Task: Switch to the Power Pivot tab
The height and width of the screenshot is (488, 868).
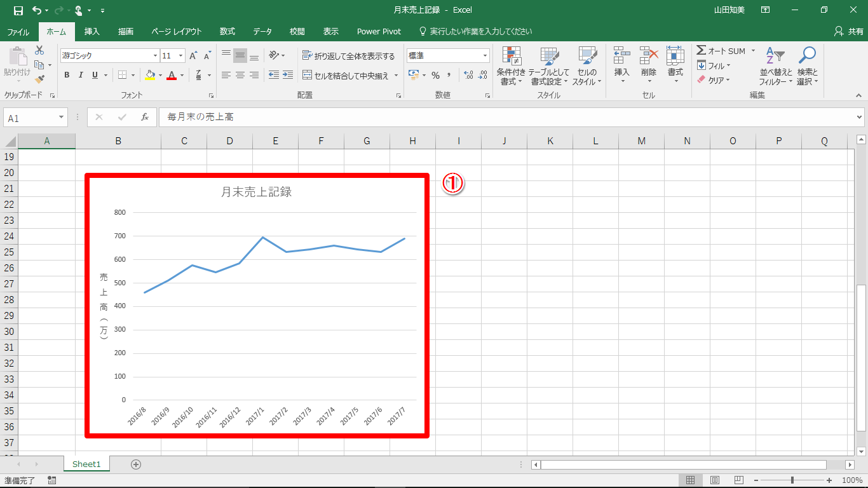Action: tap(379, 32)
